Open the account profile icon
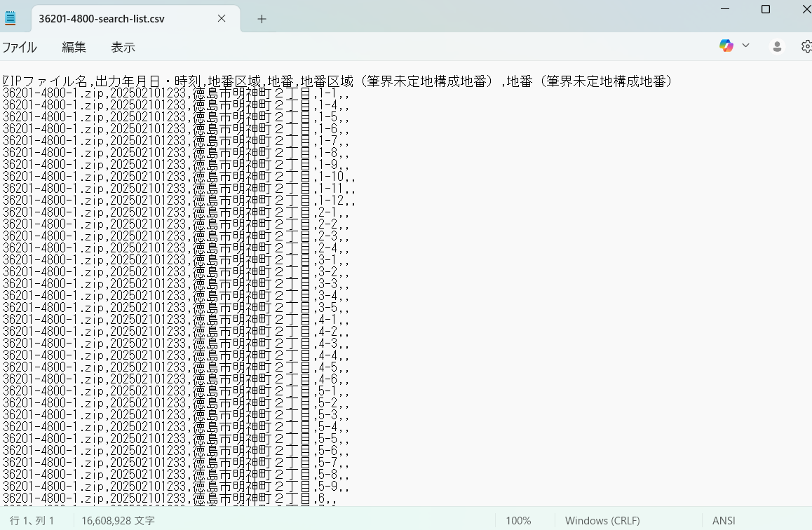Image resolution: width=812 pixels, height=530 pixels. pyautogui.click(x=777, y=46)
